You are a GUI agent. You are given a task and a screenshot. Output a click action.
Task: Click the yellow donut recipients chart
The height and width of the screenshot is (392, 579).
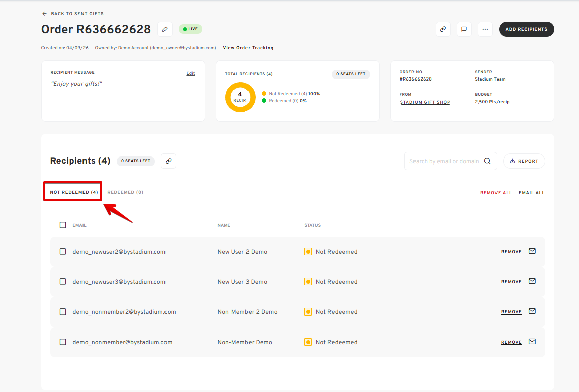coord(240,97)
